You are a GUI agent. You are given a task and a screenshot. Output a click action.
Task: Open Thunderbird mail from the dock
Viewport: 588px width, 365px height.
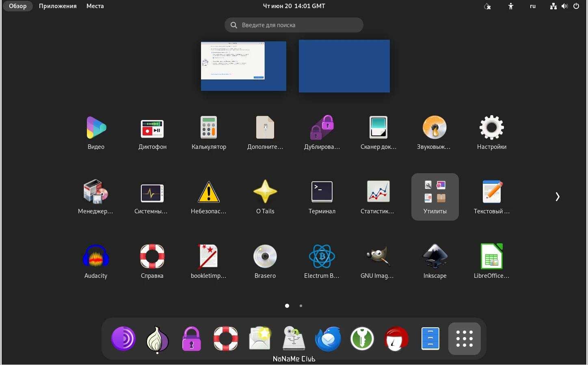pos(328,339)
